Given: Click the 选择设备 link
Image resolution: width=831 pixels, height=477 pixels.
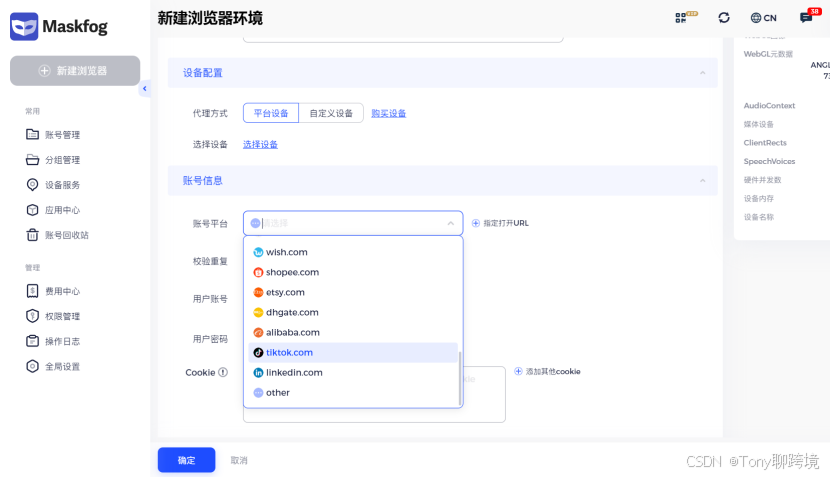Looking at the screenshot, I should (x=260, y=144).
